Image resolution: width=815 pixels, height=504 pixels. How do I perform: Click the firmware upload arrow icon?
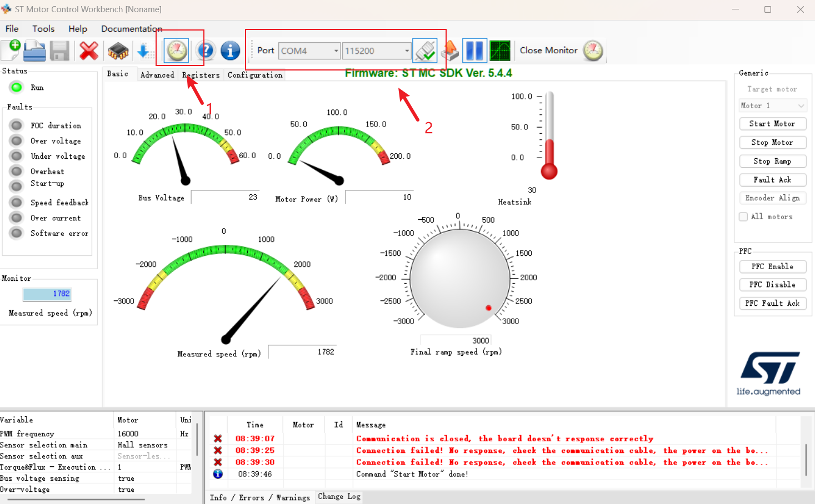pos(449,51)
